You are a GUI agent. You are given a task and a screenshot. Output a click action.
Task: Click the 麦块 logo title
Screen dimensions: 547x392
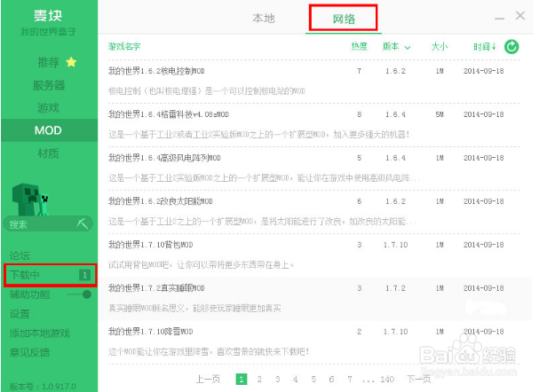tap(48, 15)
